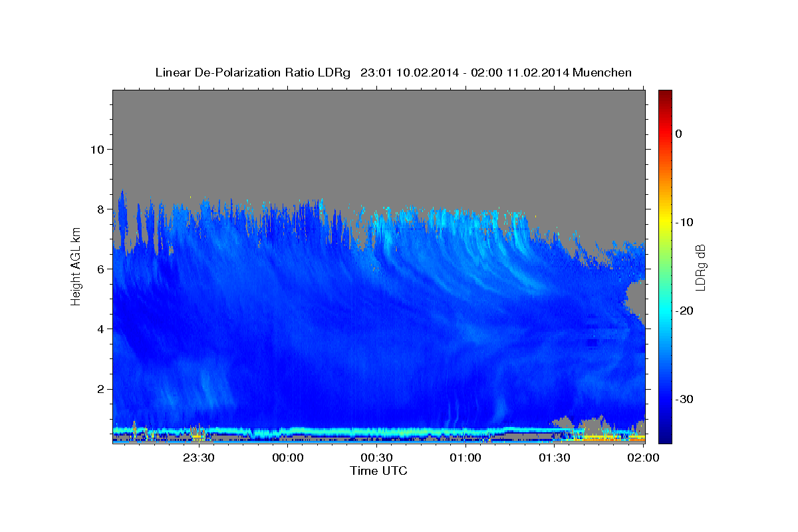Click the height axis label '10'
Image resolution: width=798 pixels, height=532 pixels.
97,149
